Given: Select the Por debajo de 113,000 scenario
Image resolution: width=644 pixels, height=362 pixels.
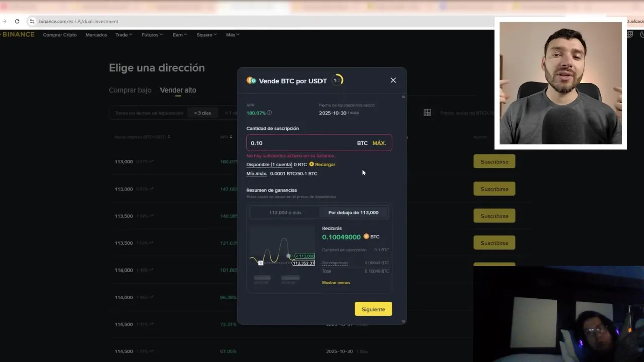Looking at the screenshot, I should pos(353,212).
